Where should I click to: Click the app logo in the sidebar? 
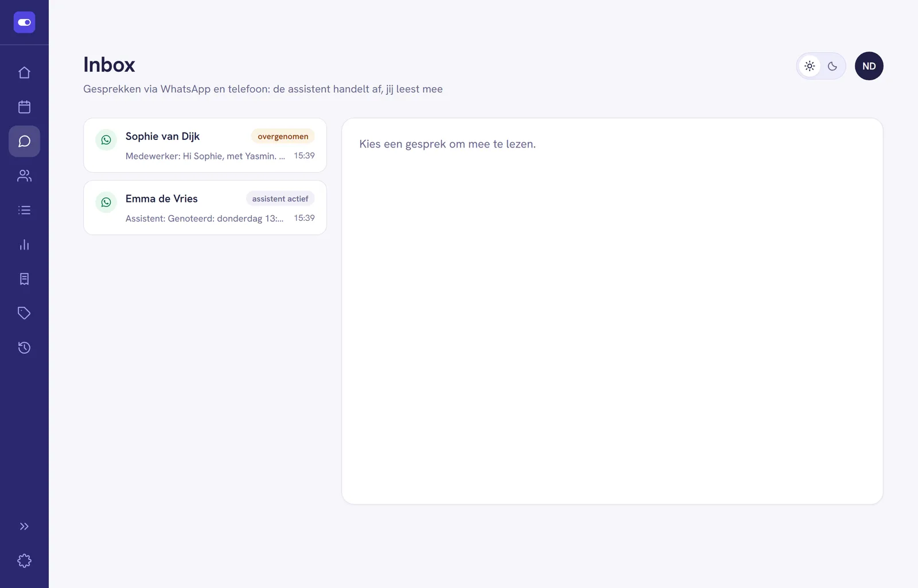24,22
